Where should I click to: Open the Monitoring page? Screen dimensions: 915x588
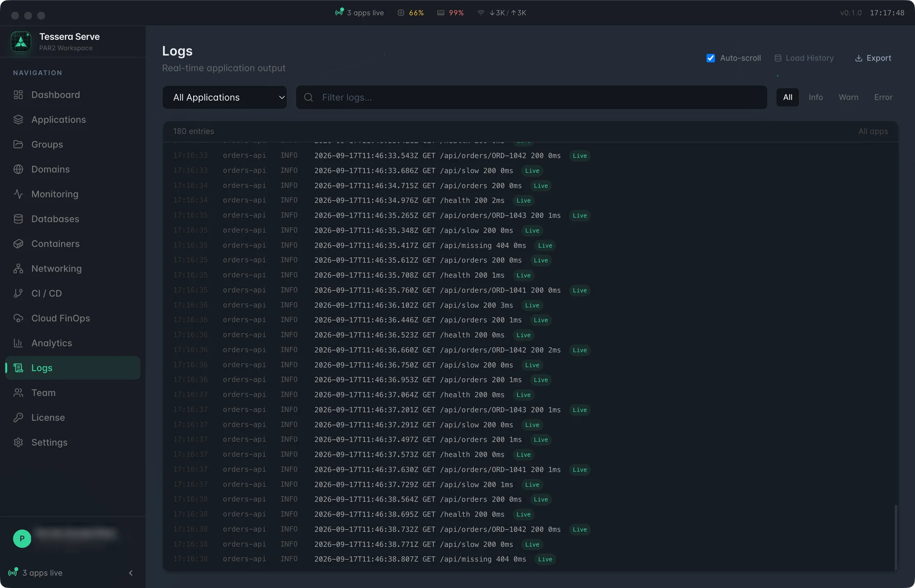pos(73,194)
